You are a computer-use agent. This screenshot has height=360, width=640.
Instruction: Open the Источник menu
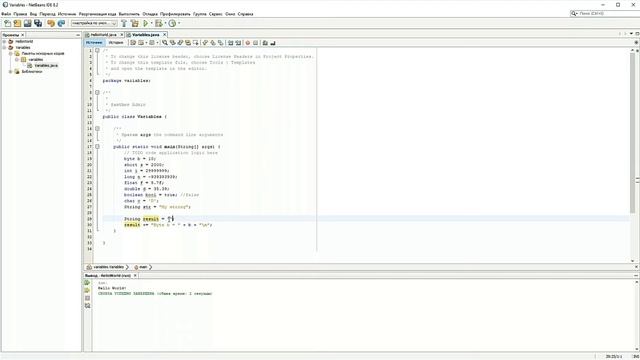click(67, 14)
